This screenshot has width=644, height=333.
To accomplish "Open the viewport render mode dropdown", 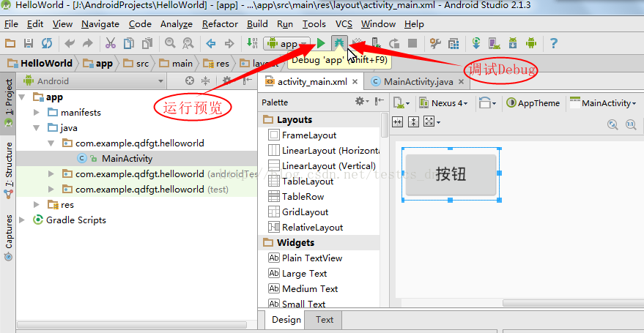I will (x=432, y=121).
